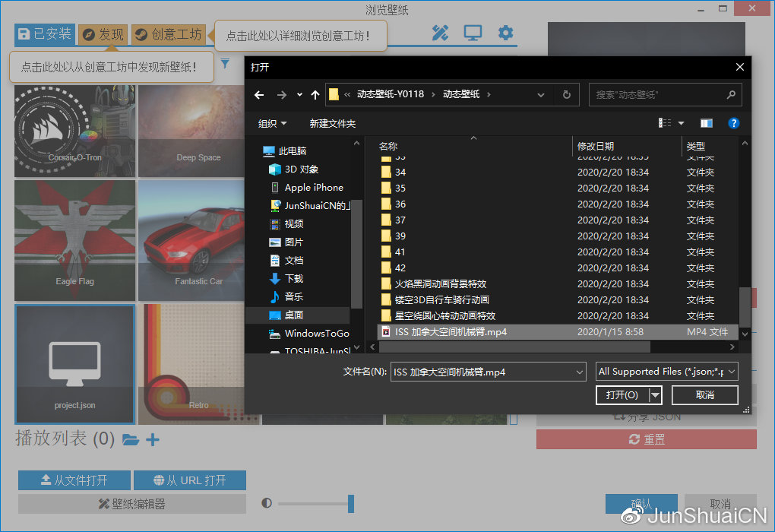775x532 pixels.
Task: Select Eagle Flag wallpaper thumbnail
Action: (x=74, y=240)
